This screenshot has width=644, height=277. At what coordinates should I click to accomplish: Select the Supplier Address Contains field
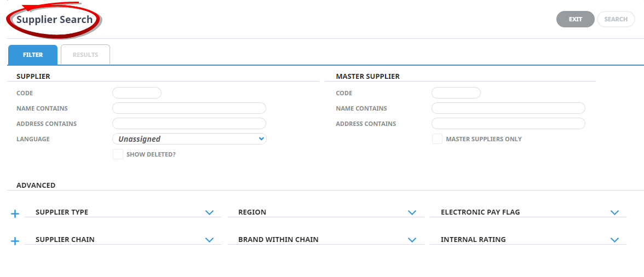coord(189,124)
